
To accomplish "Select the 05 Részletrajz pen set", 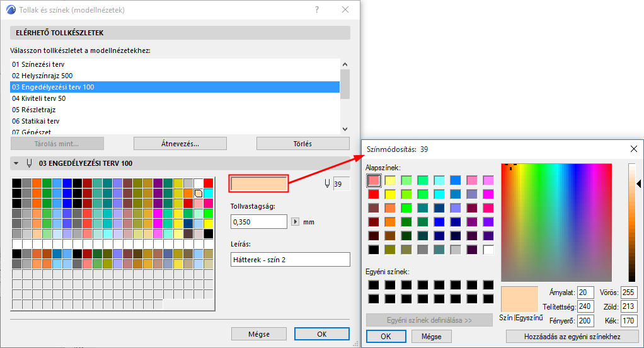I will point(175,110).
